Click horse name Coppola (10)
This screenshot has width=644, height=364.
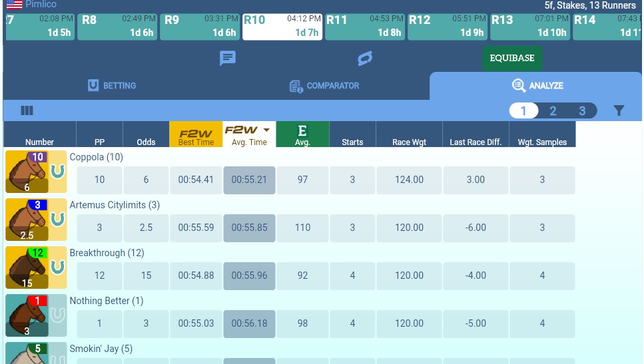(x=97, y=157)
